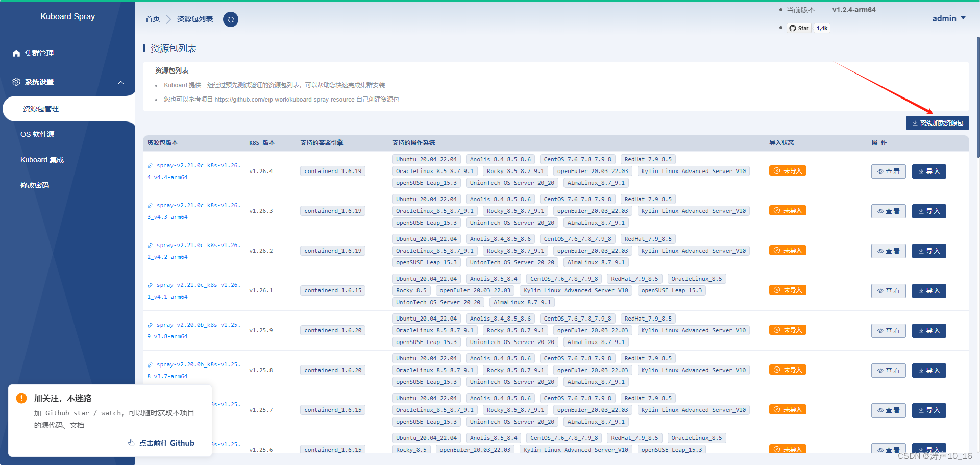
Task: Click the 导入状态 column header
Action: pyautogui.click(x=781, y=143)
